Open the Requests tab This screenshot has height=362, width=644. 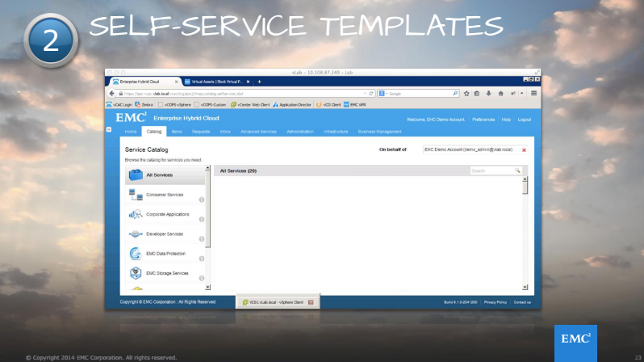coord(201,132)
